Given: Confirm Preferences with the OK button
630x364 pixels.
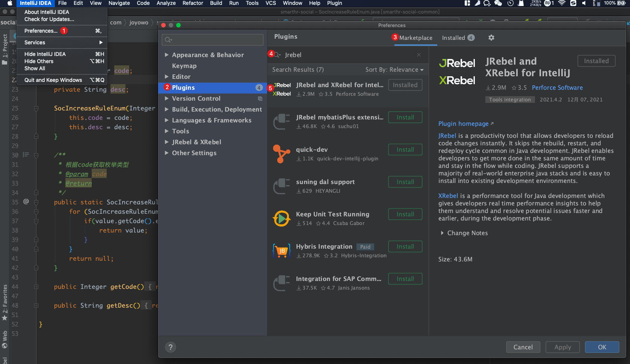Looking at the screenshot, I should pyautogui.click(x=602, y=347).
